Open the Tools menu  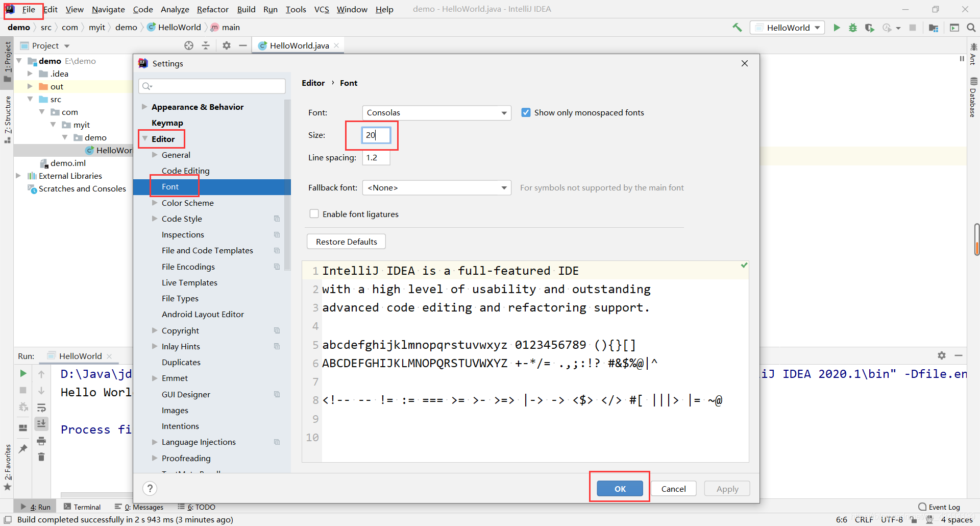click(296, 9)
